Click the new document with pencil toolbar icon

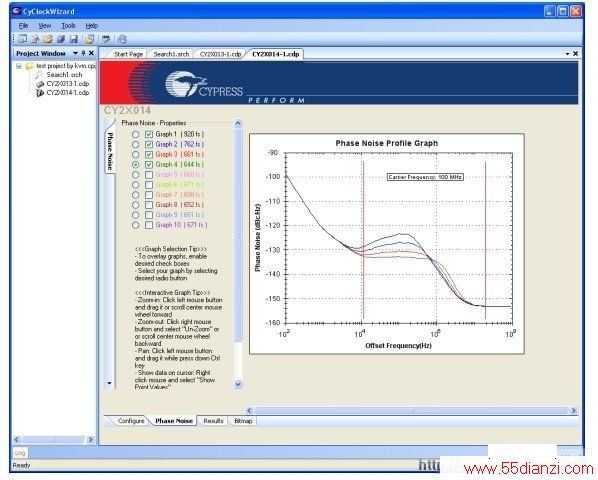35,39
